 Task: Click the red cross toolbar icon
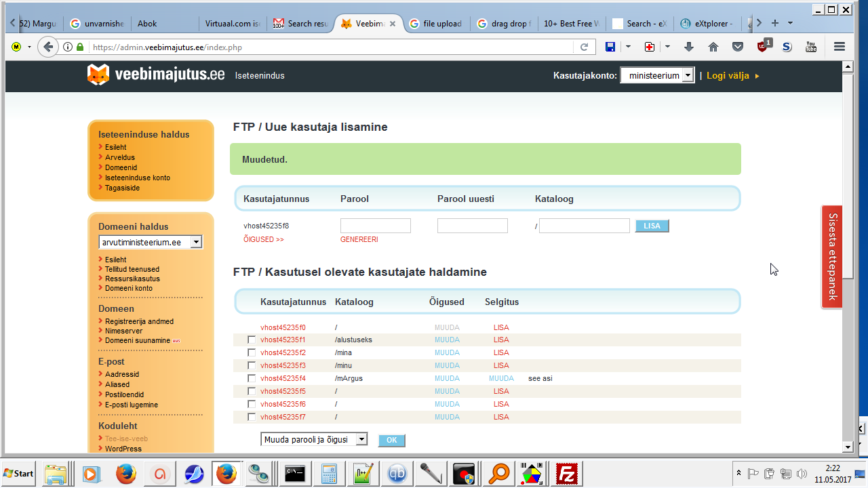click(650, 47)
